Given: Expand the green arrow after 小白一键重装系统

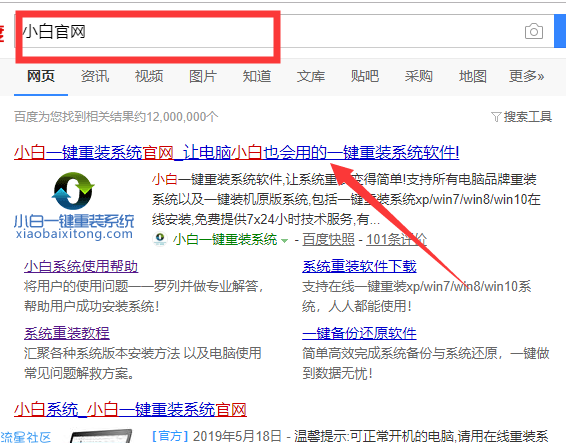Looking at the screenshot, I should pyautogui.click(x=284, y=240).
